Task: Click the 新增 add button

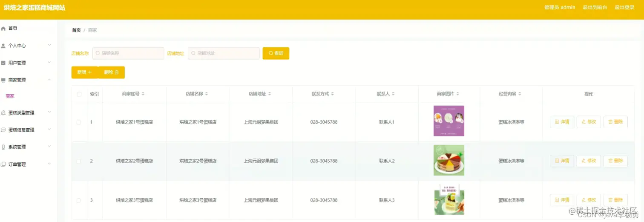Action: click(x=84, y=72)
